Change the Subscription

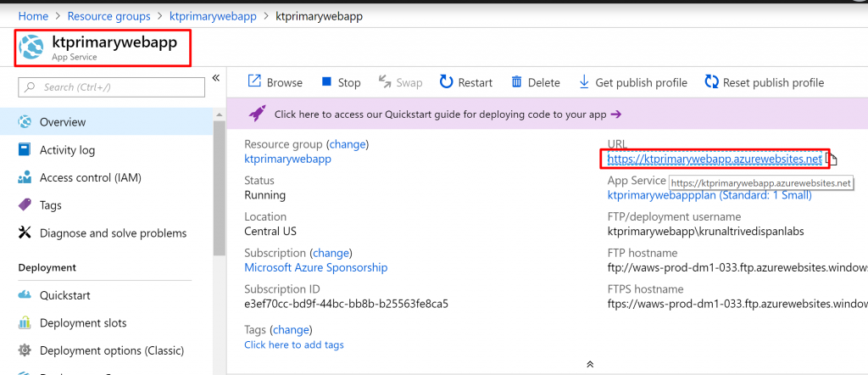click(x=331, y=253)
